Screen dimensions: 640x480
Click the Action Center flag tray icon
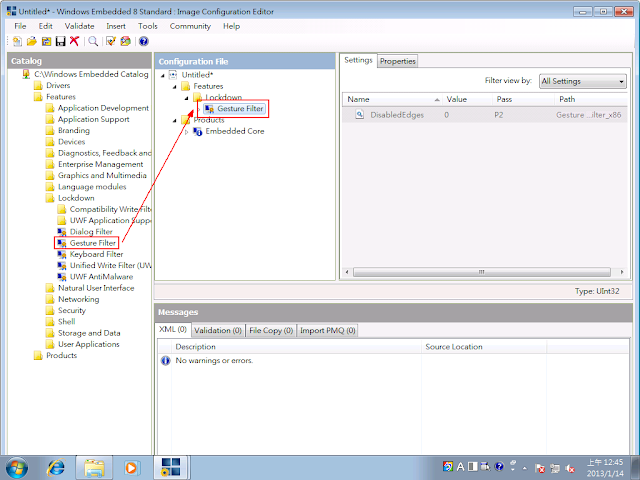click(x=540, y=468)
